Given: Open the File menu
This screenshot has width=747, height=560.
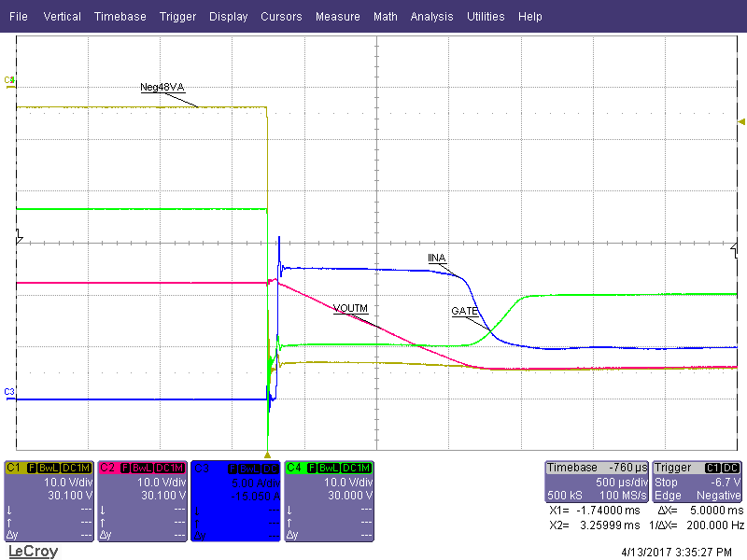Looking at the screenshot, I should tap(18, 17).
